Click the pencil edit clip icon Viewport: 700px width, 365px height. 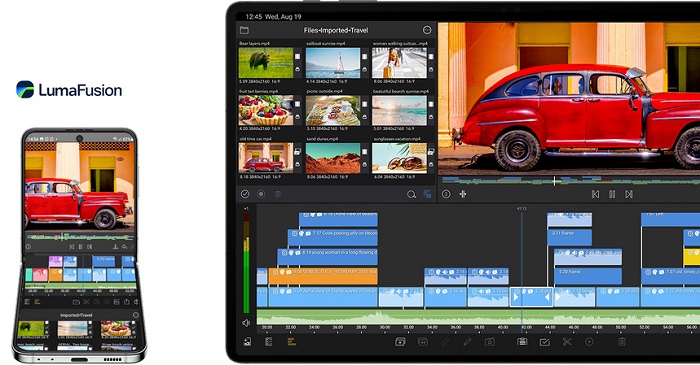[x=467, y=342]
